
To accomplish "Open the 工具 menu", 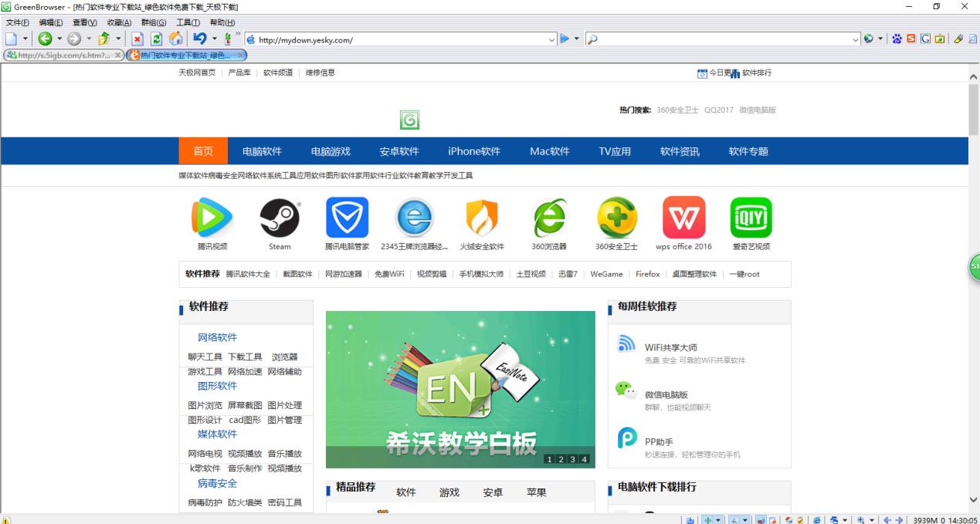I will click(189, 22).
